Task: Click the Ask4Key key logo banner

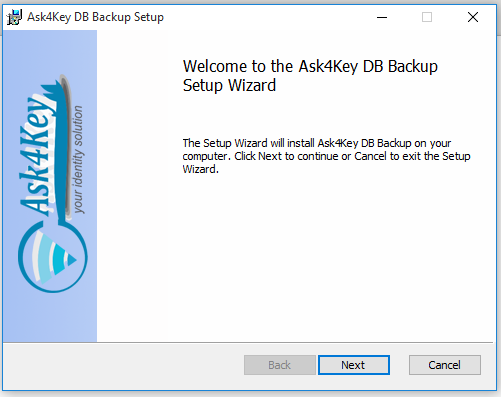Action: click(50, 186)
